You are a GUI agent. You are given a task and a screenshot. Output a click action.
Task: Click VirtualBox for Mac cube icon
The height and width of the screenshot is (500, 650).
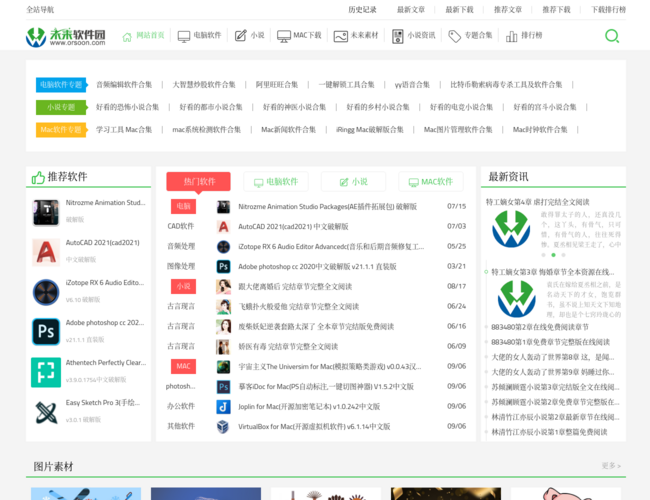tap(223, 427)
